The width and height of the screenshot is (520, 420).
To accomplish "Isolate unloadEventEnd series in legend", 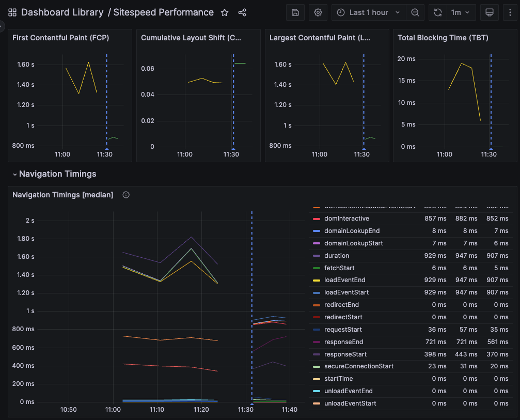I will 348,391.
